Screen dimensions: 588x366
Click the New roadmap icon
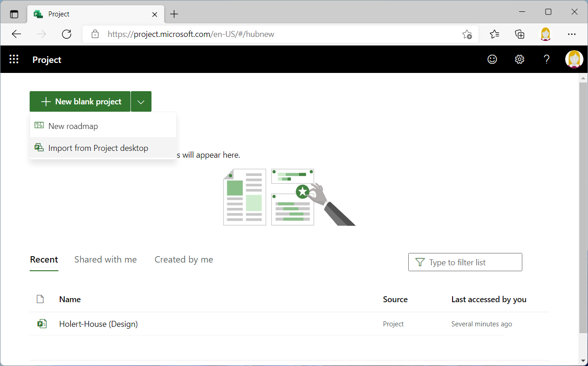(x=39, y=126)
